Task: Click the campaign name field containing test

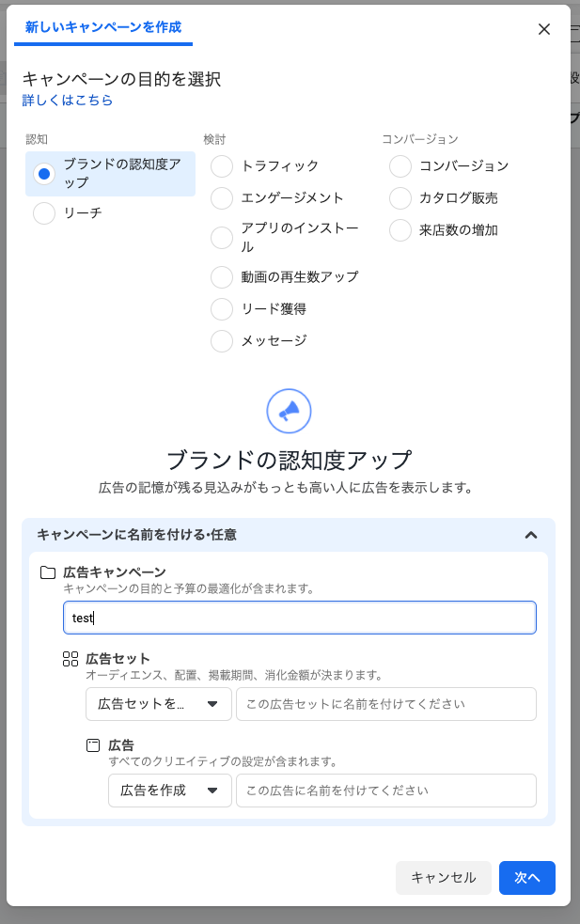Action: tap(299, 618)
